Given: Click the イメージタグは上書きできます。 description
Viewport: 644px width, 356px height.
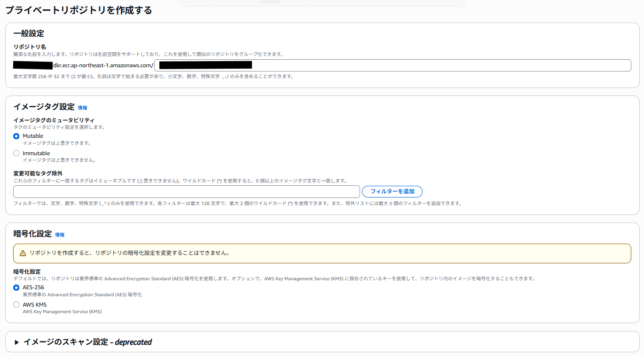Looking at the screenshot, I should coord(57,143).
